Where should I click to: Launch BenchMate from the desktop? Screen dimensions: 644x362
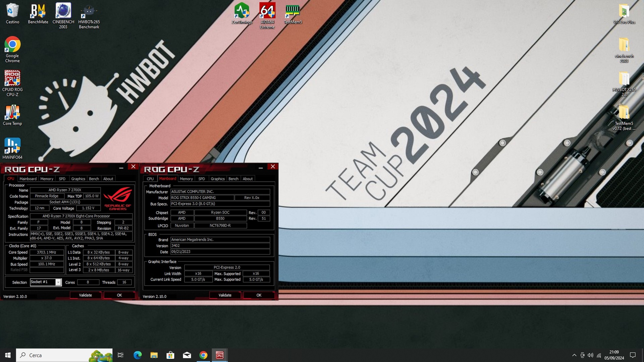point(38,13)
